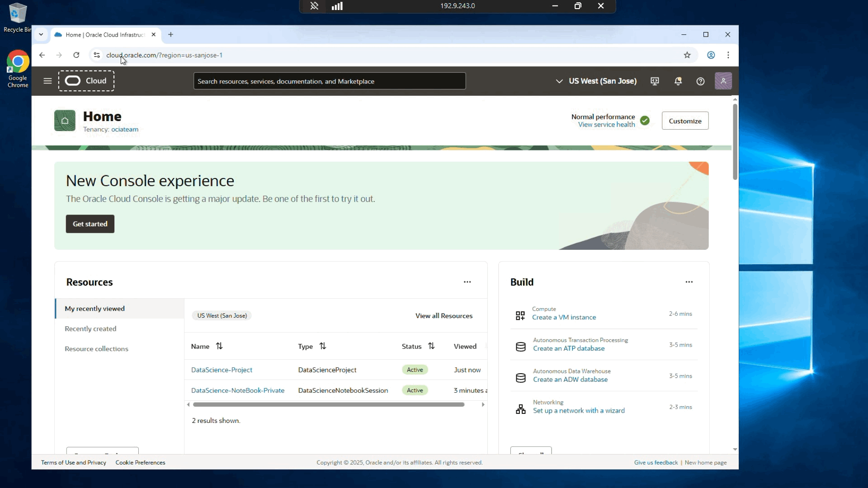
Task: Open the Cloud Shell developer tools icon
Action: [655, 81]
